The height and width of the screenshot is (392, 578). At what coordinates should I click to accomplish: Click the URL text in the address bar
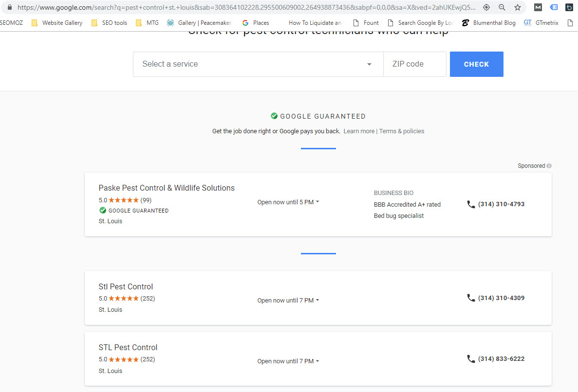tap(246, 7)
